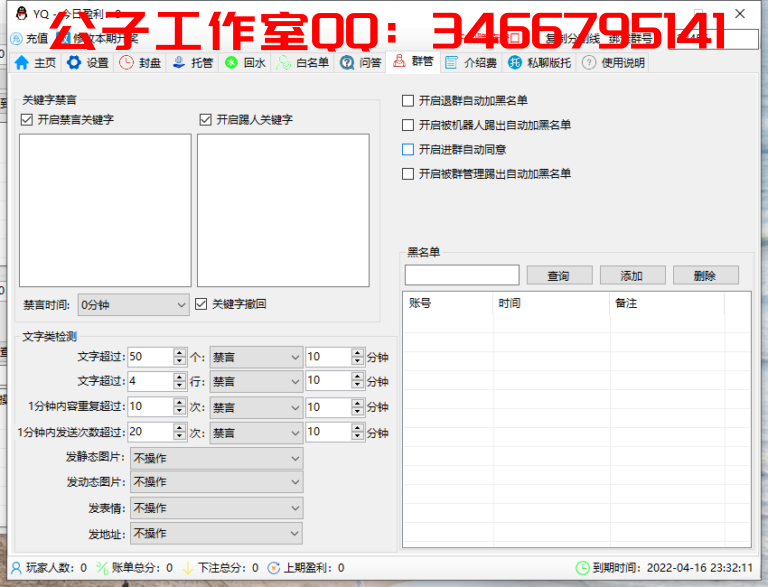Image resolution: width=768 pixels, height=587 pixels.
Task: Click the 充值 recharge icon
Action: (16, 38)
